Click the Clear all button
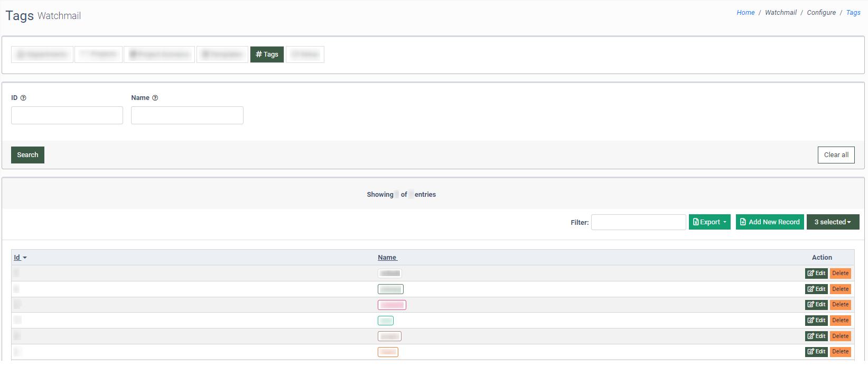868x374 pixels. click(x=836, y=155)
